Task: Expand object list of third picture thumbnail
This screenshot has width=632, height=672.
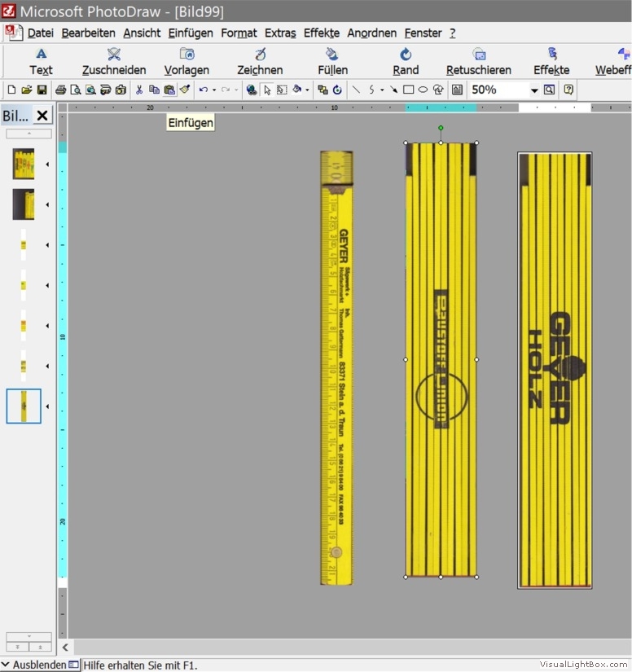Action: point(47,245)
